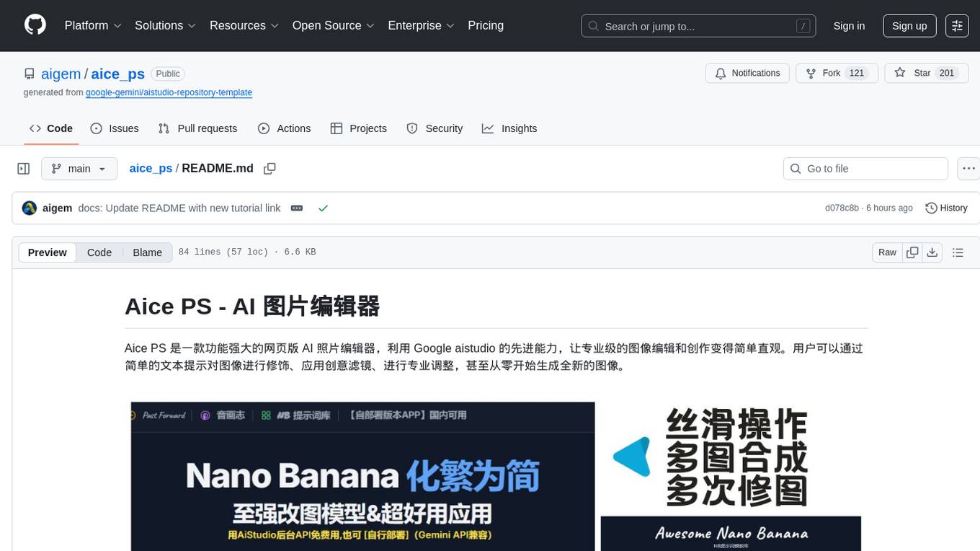Open the aice_ps repository link
Image resolution: width=980 pixels, height=551 pixels.
click(117, 74)
